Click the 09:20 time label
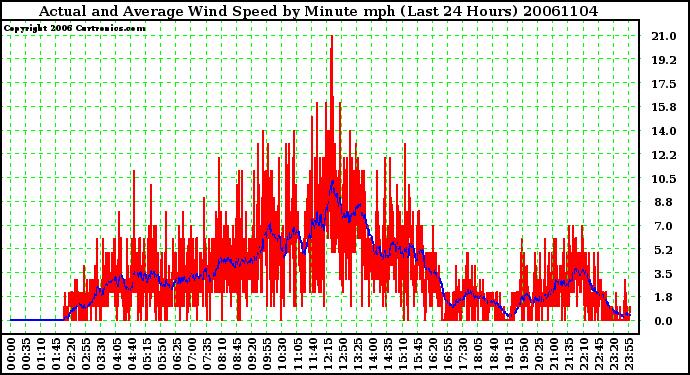 [252, 354]
